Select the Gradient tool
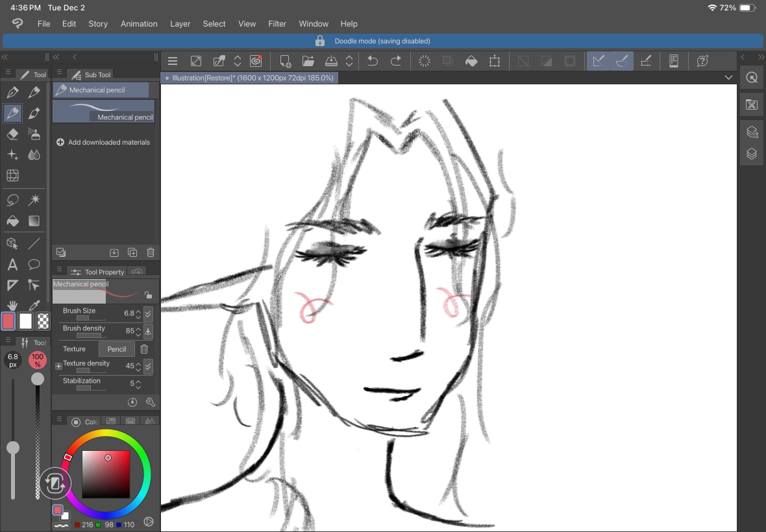Screen dimensions: 766x532 34,221
